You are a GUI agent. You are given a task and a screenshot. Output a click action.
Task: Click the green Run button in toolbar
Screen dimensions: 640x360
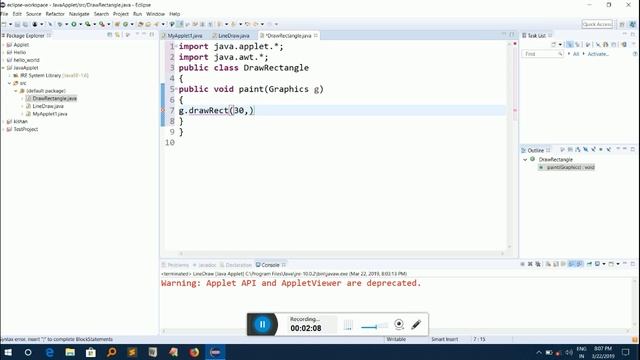pos(74,24)
